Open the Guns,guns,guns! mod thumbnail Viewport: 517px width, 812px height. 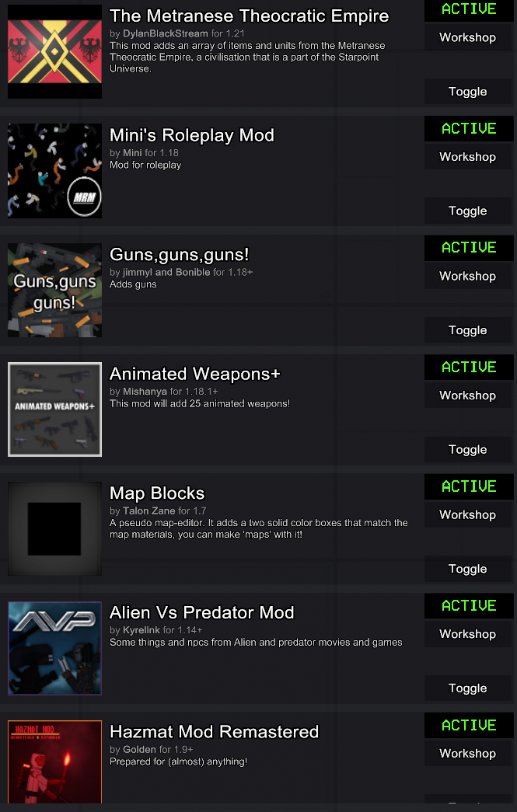54,290
